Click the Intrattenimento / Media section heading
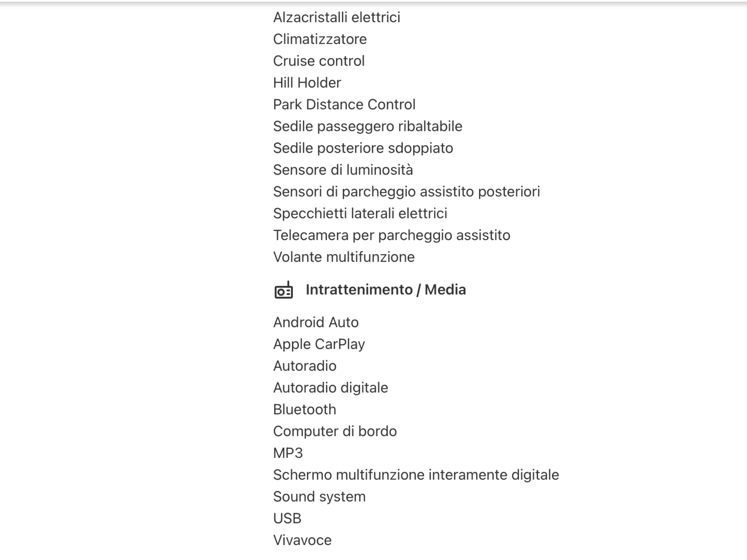 pos(386,290)
